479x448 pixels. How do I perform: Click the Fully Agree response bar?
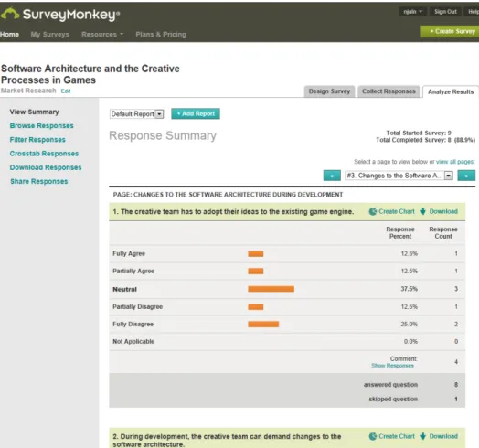click(256, 253)
